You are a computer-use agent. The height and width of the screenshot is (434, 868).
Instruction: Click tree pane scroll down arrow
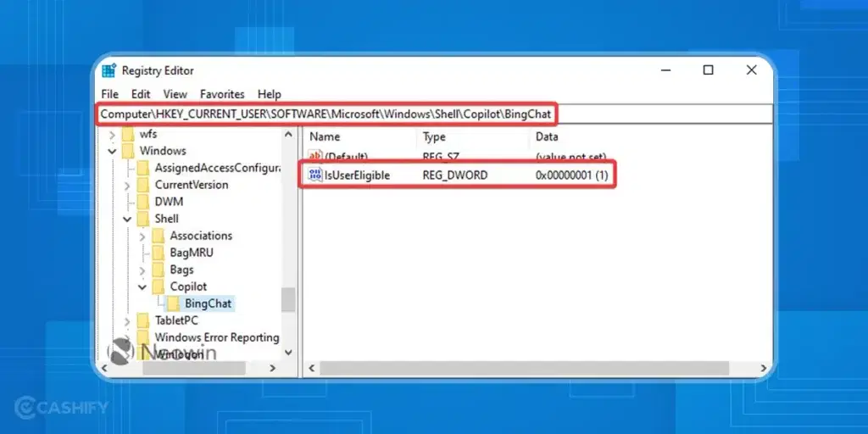click(288, 352)
